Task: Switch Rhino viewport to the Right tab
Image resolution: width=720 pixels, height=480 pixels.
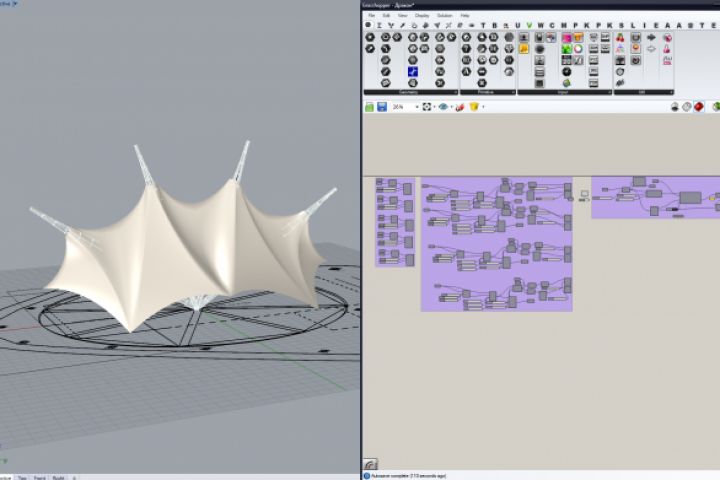Action: point(58,478)
